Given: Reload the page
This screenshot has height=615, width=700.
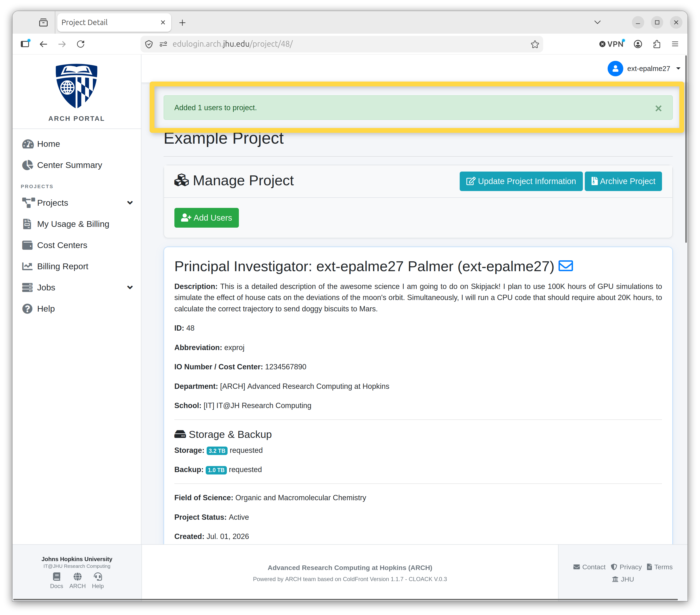Looking at the screenshot, I should 81,44.
